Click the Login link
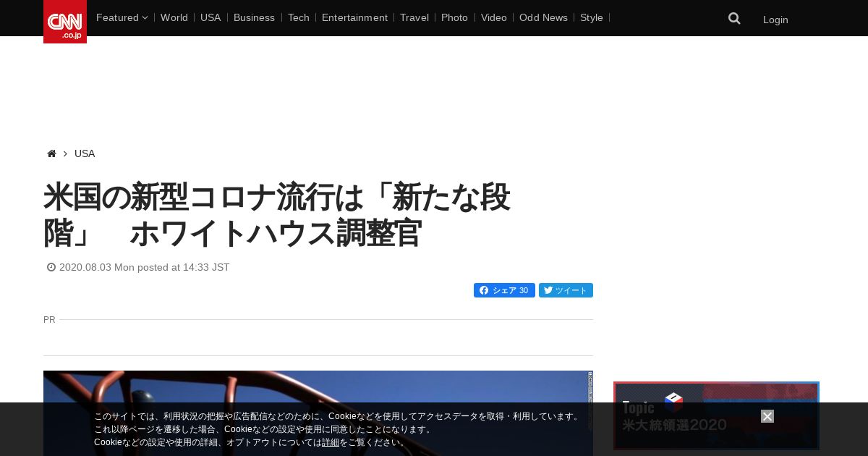The image size is (868, 456). tap(775, 20)
